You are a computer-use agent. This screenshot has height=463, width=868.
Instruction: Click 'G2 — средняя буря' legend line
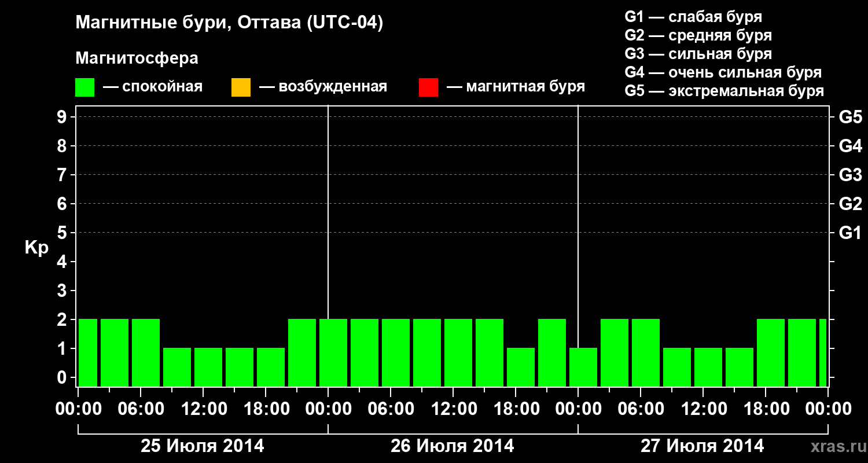pos(698,35)
